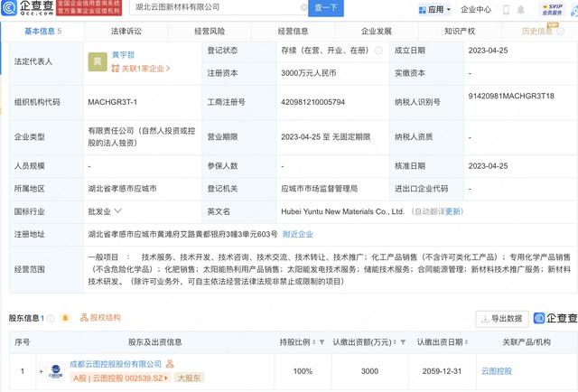
Task: Click info icon next to 股东信息
Action: pyautogui.click(x=51, y=318)
